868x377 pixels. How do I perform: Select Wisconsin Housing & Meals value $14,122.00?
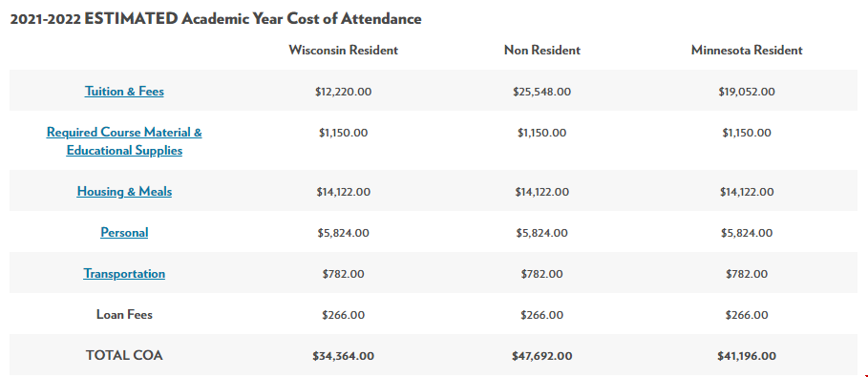point(343,192)
